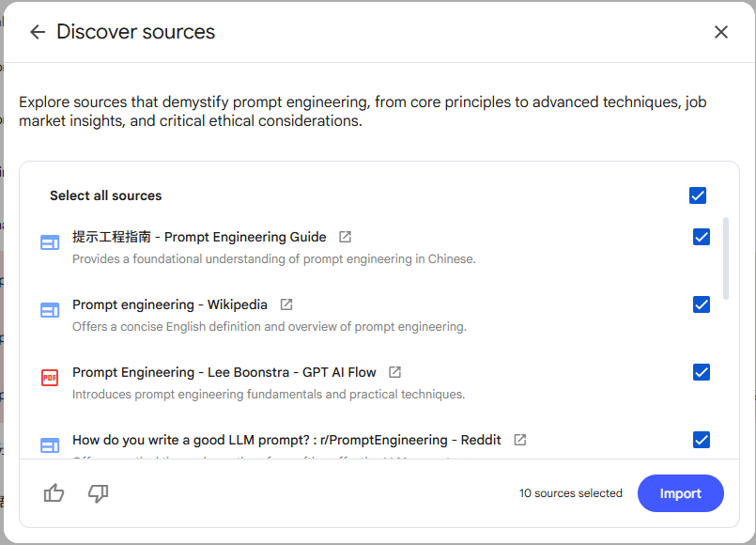This screenshot has height=545, width=756.
Task: Click the web page icon beside Wikipedia source
Action: [x=50, y=310]
